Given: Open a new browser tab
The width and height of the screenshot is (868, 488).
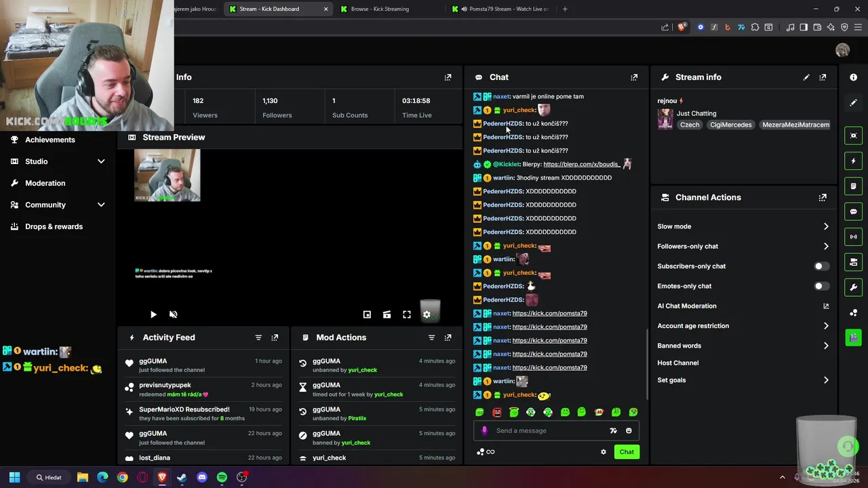Looking at the screenshot, I should pyautogui.click(x=565, y=9).
